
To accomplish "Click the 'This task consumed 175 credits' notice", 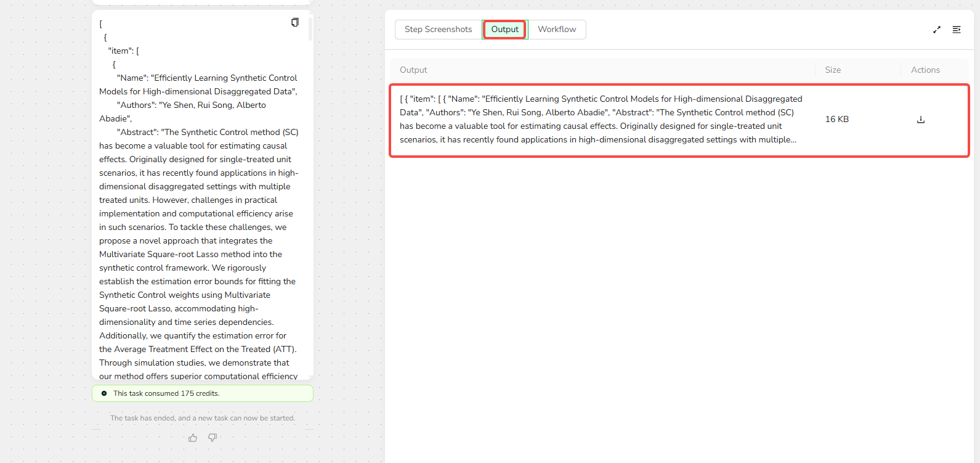I will (x=166, y=393).
